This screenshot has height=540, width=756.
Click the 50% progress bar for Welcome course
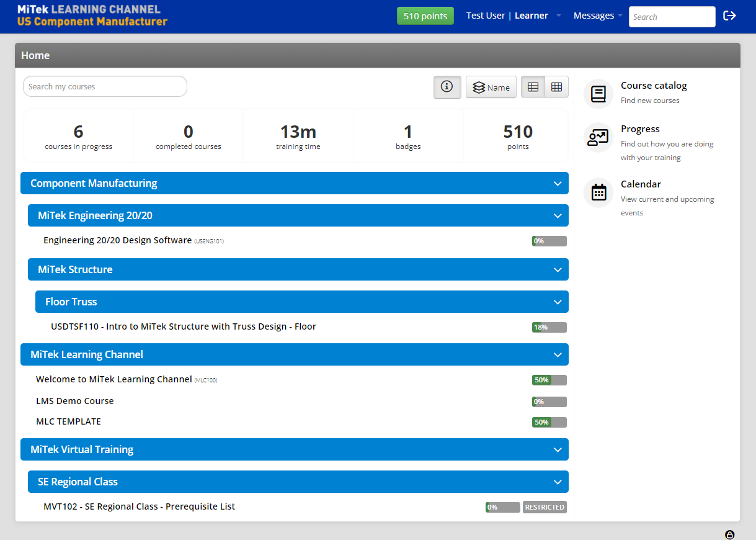pos(549,380)
